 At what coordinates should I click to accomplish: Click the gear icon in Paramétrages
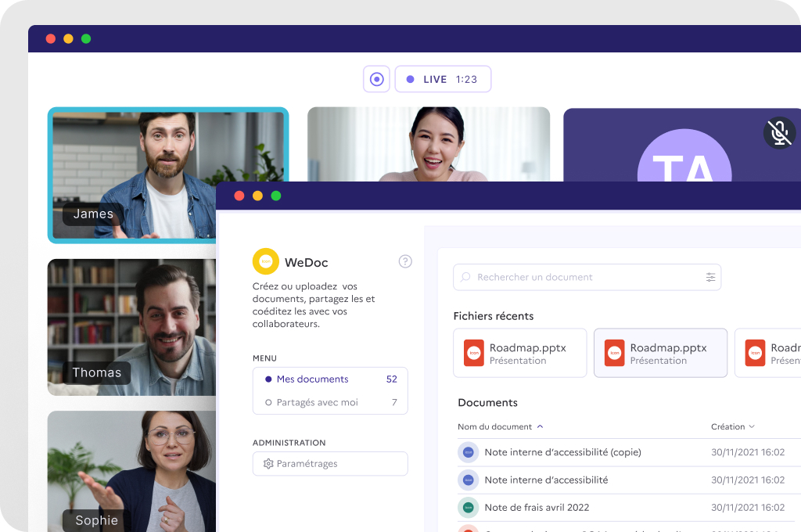(x=268, y=463)
